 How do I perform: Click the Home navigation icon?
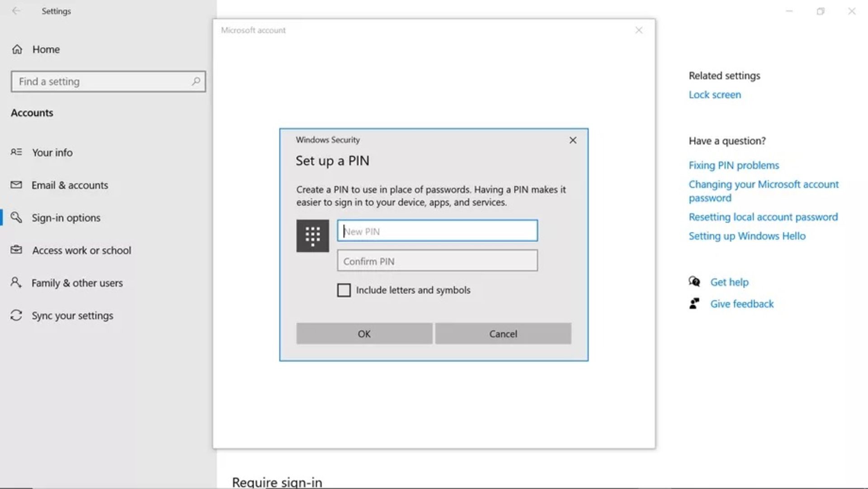coord(18,49)
